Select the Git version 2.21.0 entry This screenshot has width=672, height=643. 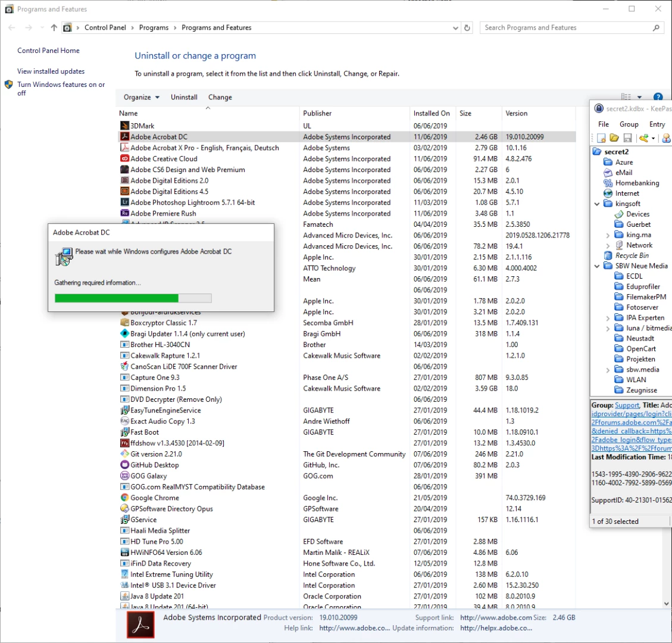pyautogui.click(x=347, y=454)
